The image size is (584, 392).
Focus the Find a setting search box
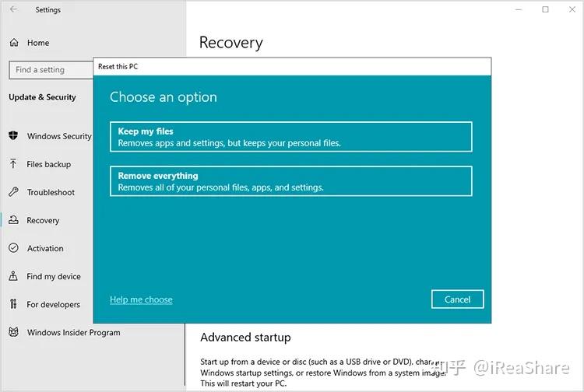pos(51,70)
